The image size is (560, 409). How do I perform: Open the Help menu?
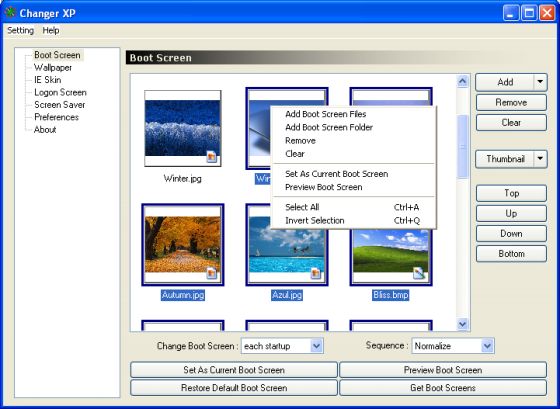pyautogui.click(x=51, y=30)
